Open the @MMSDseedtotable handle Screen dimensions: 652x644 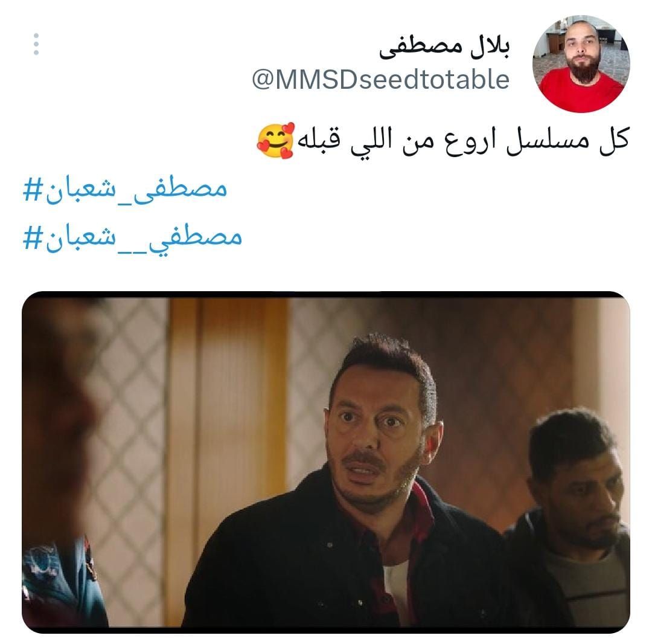[x=381, y=80]
